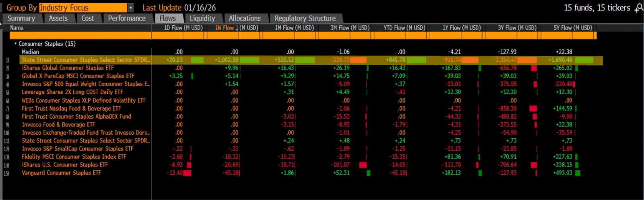
Task: Sort by 1D Flow column header
Action: (183, 28)
